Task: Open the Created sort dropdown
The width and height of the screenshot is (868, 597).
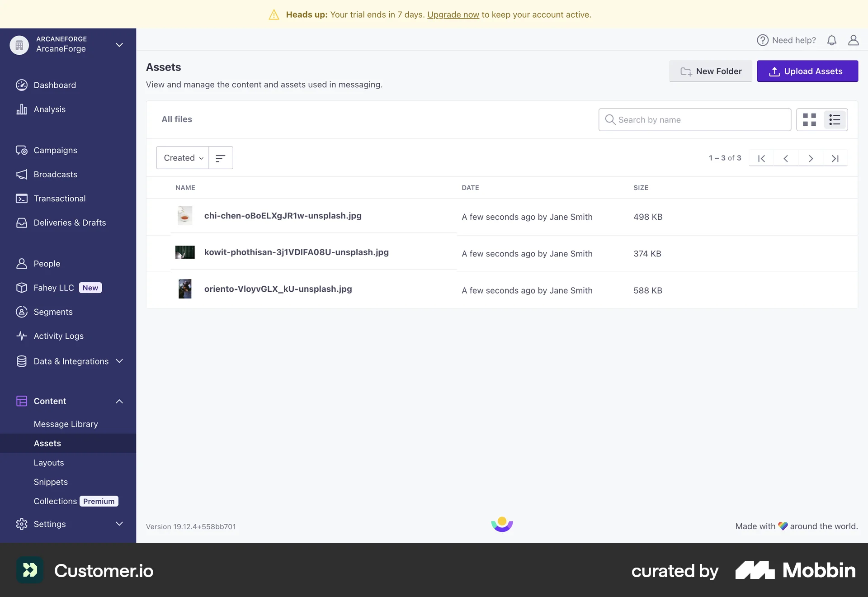Action: coord(182,157)
